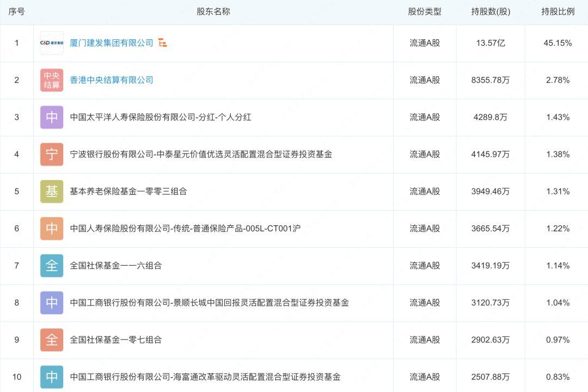Click the purple 中 avatar for 中国太平洋人寿保险
The width and height of the screenshot is (588, 392).
pyautogui.click(x=52, y=118)
